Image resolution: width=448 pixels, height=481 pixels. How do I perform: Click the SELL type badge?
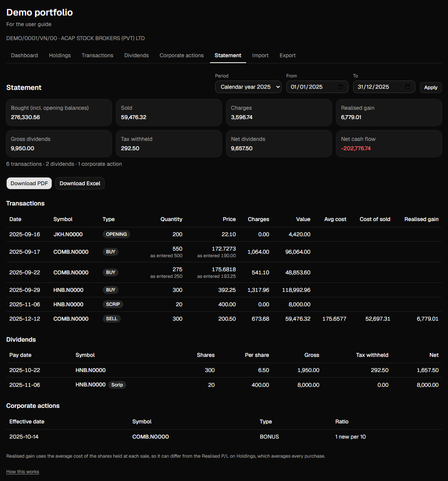pos(112,319)
